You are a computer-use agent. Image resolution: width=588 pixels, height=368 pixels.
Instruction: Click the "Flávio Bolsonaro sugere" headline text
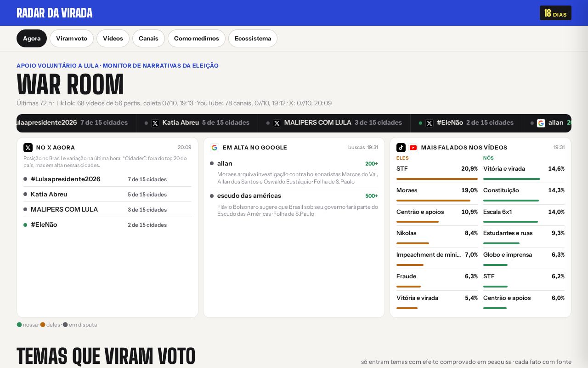298,210
